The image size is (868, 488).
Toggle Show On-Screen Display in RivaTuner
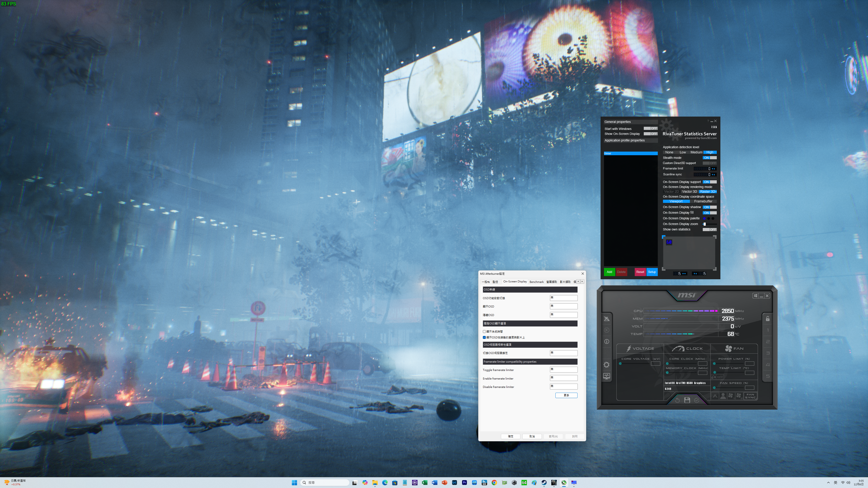click(x=650, y=134)
